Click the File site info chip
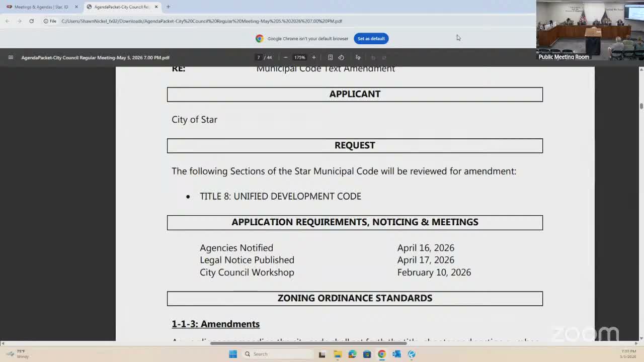Image resolution: width=644 pixels, height=362 pixels. pos(50,21)
